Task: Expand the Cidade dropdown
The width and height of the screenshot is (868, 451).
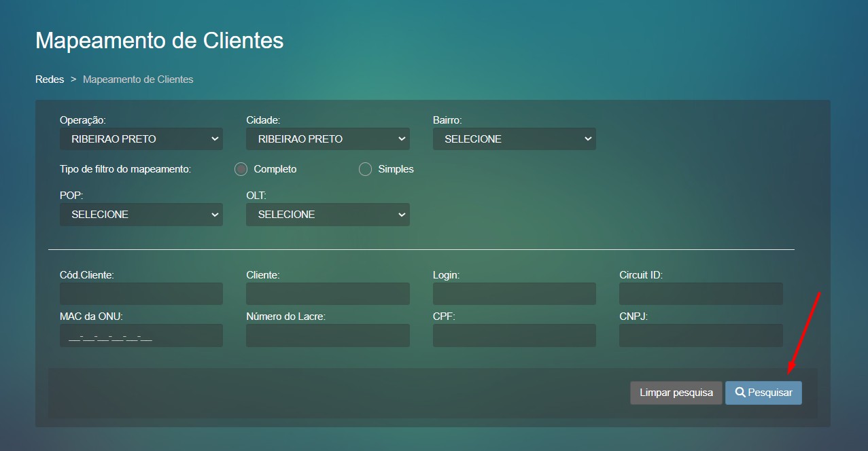Action: [328, 139]
